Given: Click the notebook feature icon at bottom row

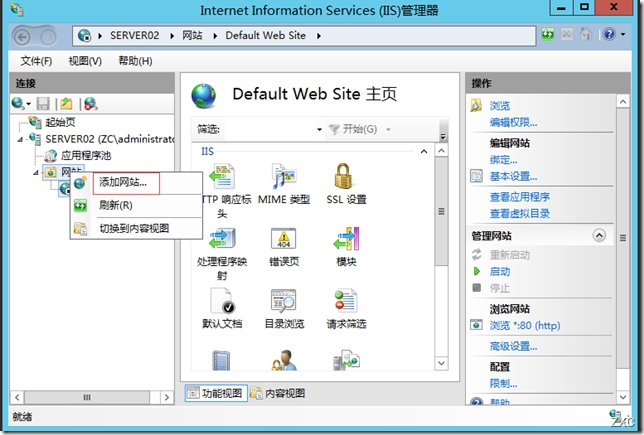Looking at the screenshot, I should [221, 361].
